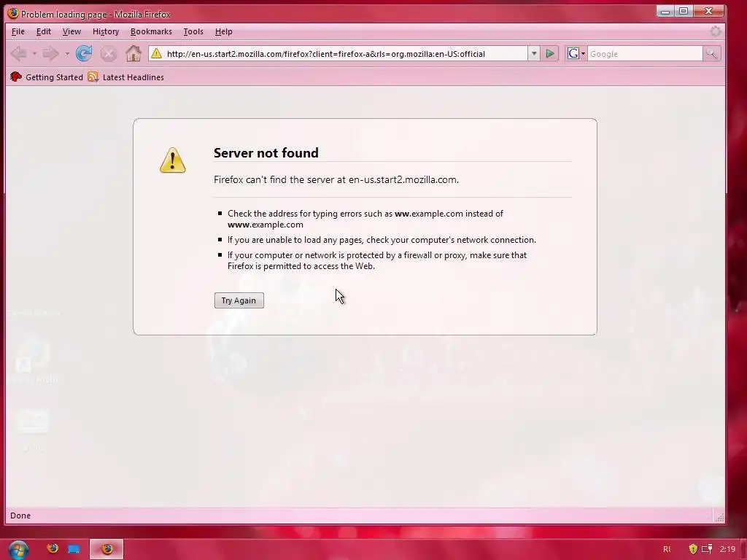Screen dimensions: 747x560
Task: Open the Tools menu
Action: click(x=193, y=31)
